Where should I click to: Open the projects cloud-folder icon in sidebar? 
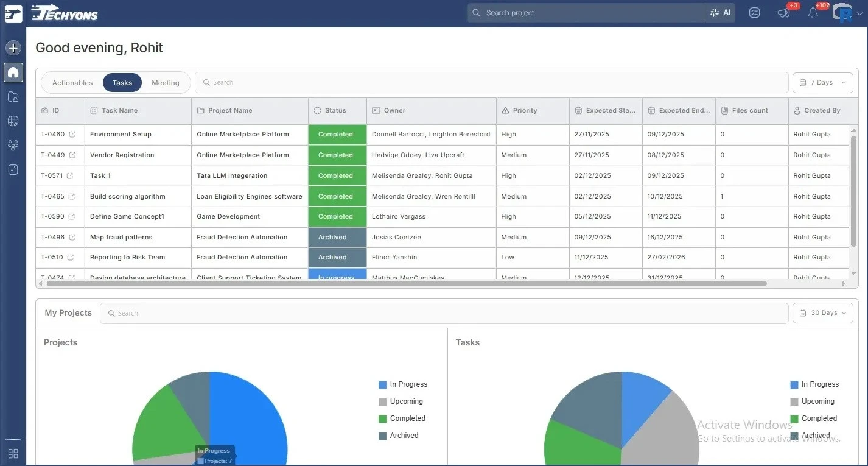point(13,96)
